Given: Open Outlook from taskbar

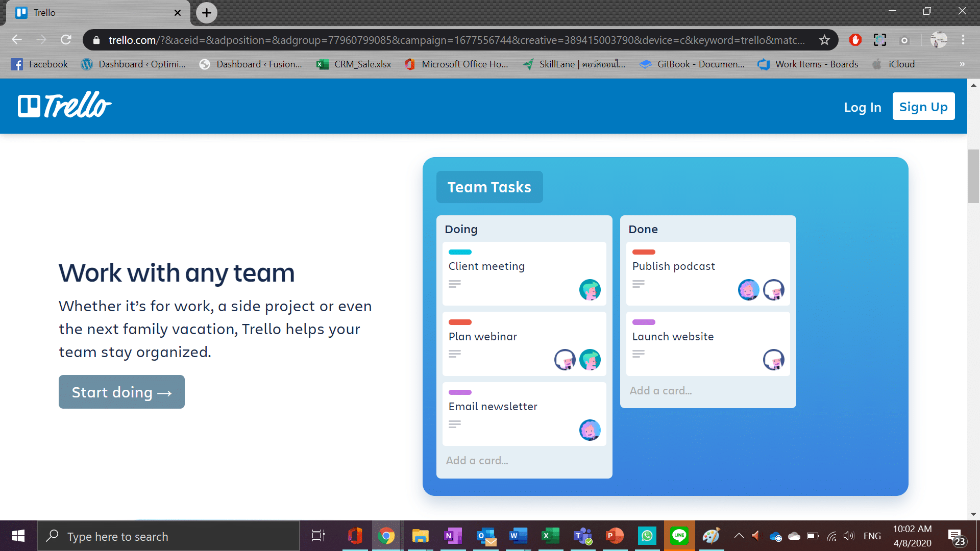Looking at the screenshot, I should click(x=486, y=536).
